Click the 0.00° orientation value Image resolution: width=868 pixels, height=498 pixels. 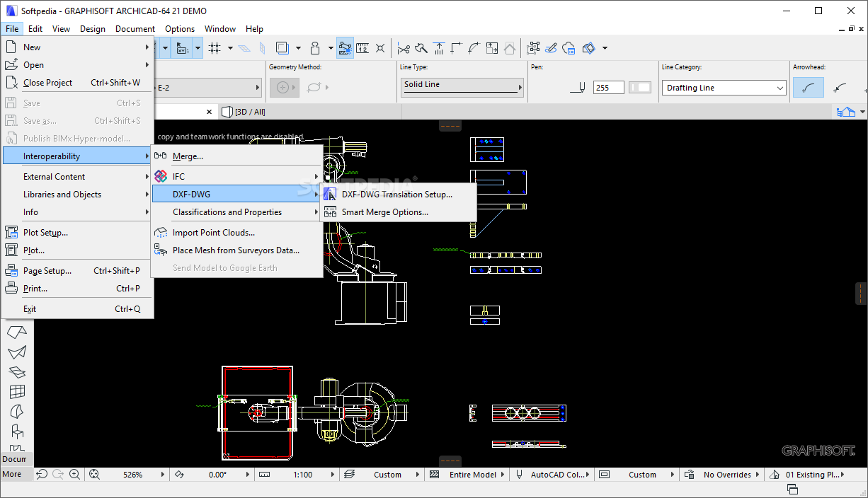click(x=217, y=475)
